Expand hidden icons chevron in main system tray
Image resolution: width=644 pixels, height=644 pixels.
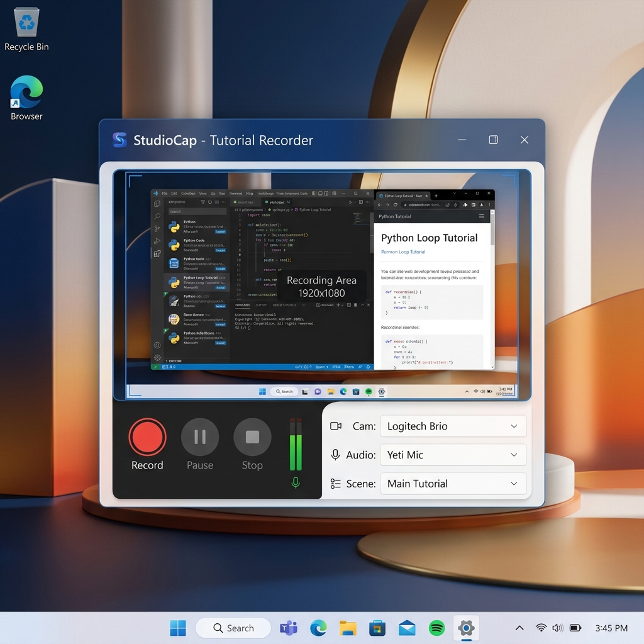coord(519,628)
